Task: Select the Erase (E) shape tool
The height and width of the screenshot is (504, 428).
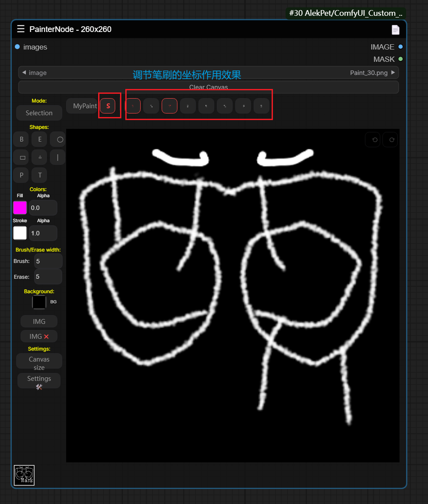Action: pyautogui.click(x=39, y=139)
